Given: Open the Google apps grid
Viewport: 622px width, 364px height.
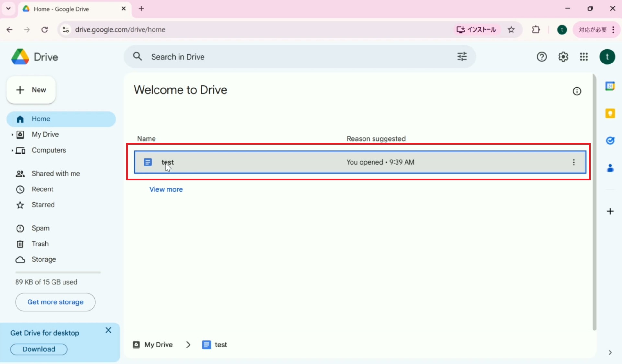Looking at the screenshot, I should (583, 57).
